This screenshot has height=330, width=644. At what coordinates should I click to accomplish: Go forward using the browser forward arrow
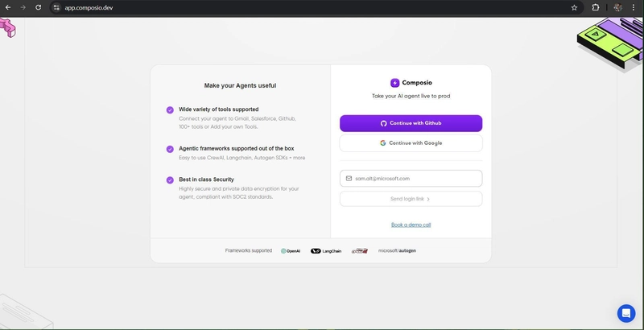[x=23, y=7]
